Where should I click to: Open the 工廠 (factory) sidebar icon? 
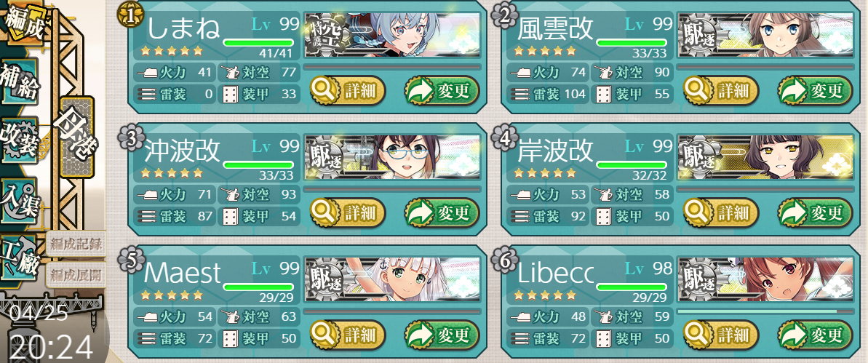tap(20, 258)
